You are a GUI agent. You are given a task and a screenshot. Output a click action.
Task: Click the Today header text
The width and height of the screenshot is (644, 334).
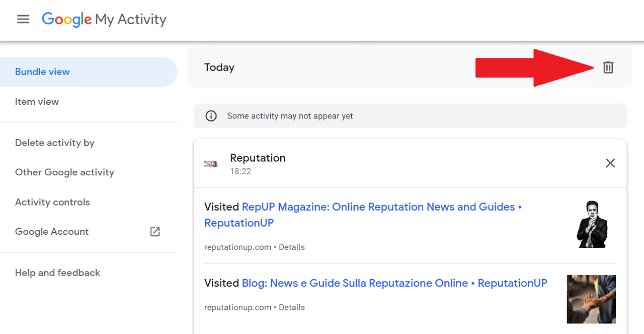(219, 68)
